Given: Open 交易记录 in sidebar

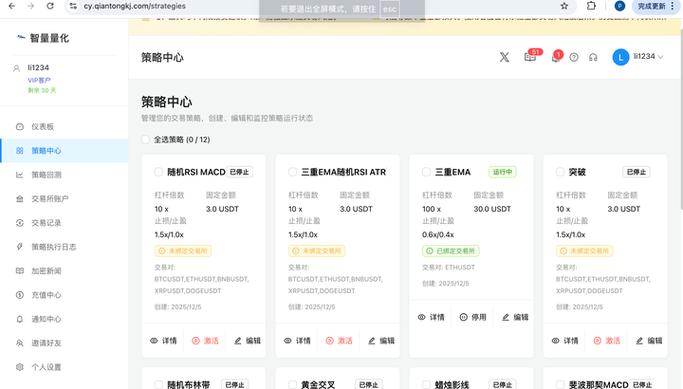Looking at the screenshot, I should coord(64,223).
